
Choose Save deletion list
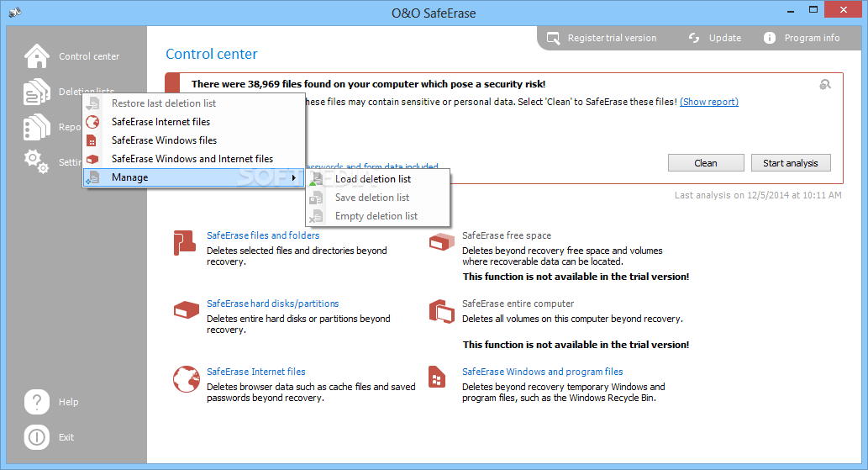[x=377, y=198]
